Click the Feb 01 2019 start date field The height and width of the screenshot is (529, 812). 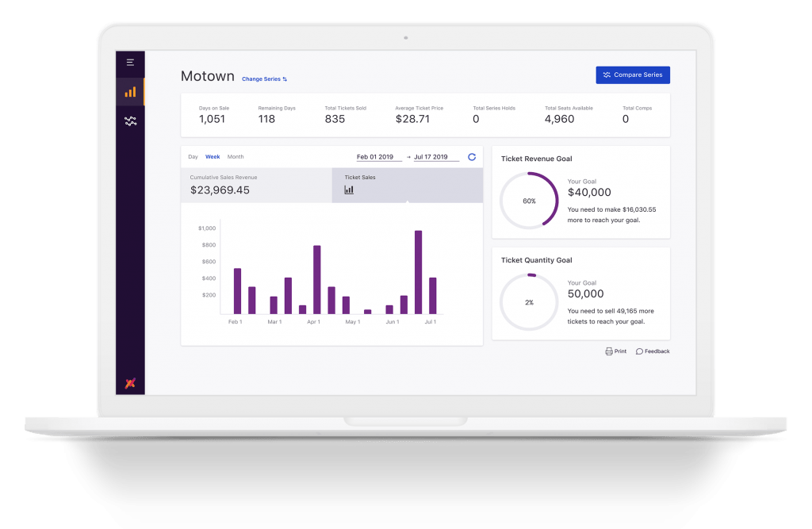(374, 156)
